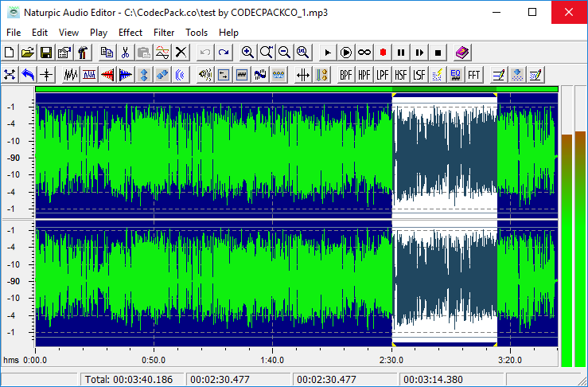Open the EQ equalizer filter
Screen dimensions: 588x387
(456, 75)
